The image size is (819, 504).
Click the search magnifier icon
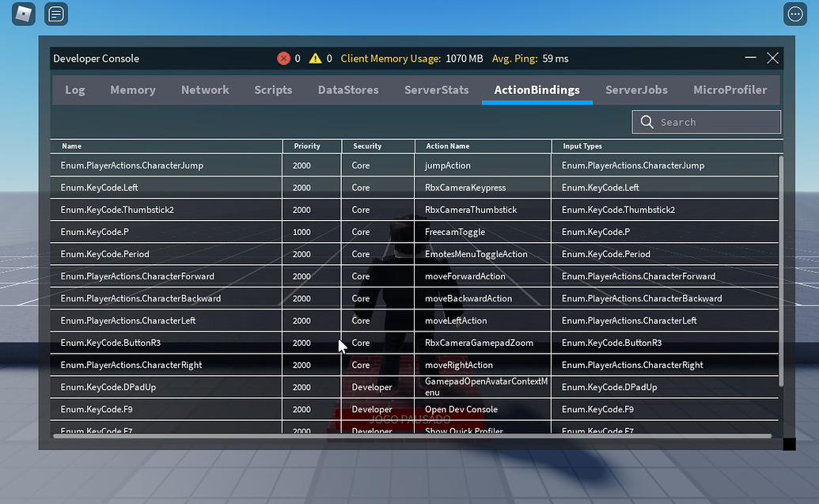point(646,122)
